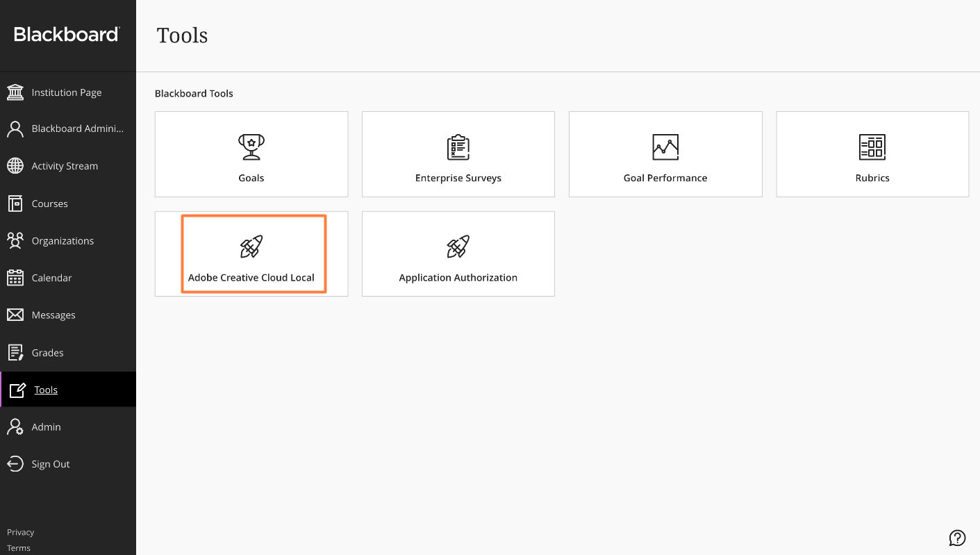This screenshot has width=980, height=555.
Task: Click the Courses book icon
Action: 15,204
